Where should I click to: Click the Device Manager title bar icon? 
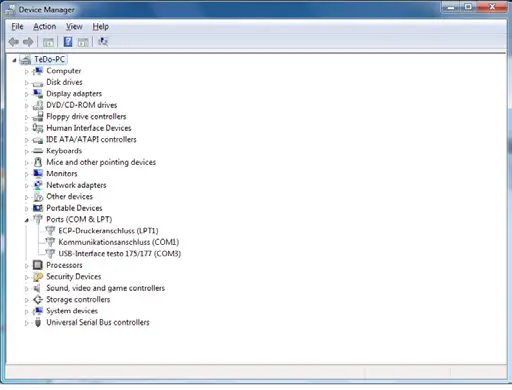[x=11, y=10]
